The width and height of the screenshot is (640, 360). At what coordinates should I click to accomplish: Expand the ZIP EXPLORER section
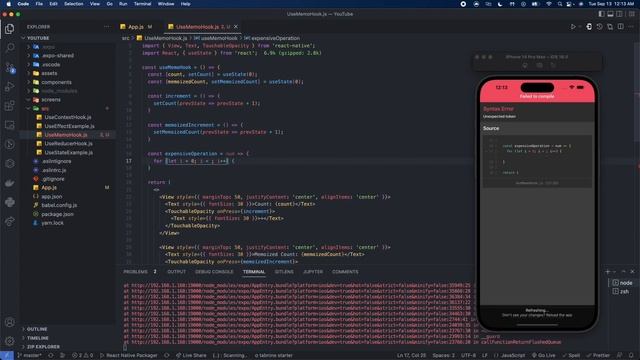point(68,347)
